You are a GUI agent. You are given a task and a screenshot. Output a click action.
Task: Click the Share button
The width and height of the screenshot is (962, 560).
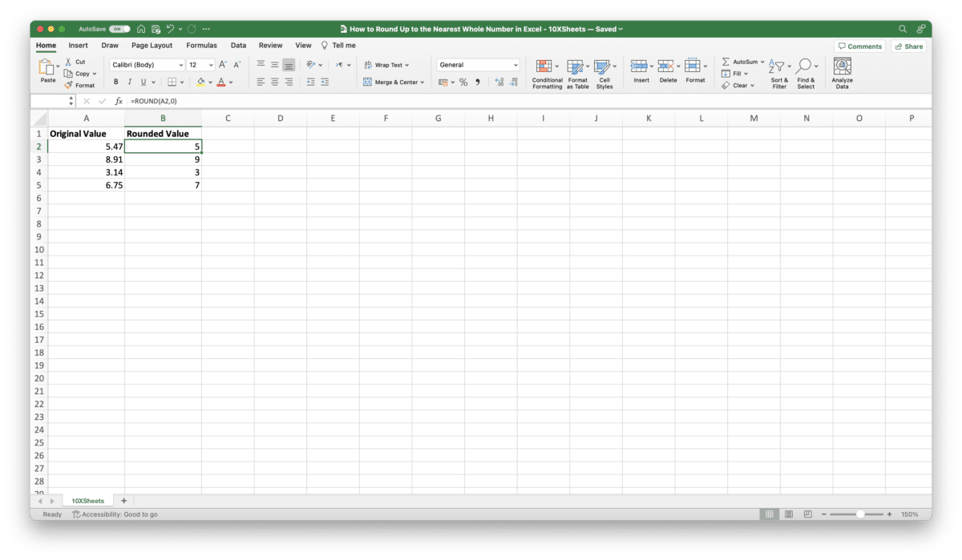(x=908, y=46)
